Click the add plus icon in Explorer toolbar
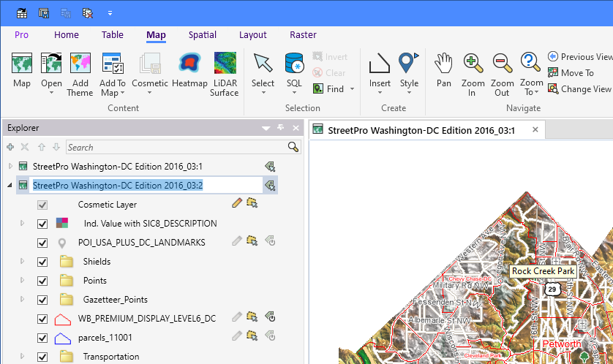The height and width of the screenshot is (364, 613). tap(10, 147)
